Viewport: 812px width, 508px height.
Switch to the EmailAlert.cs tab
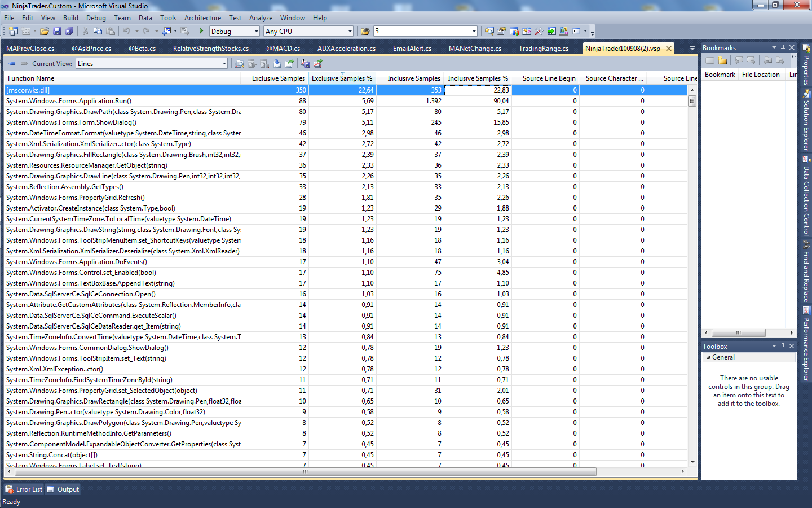point(412,49)
